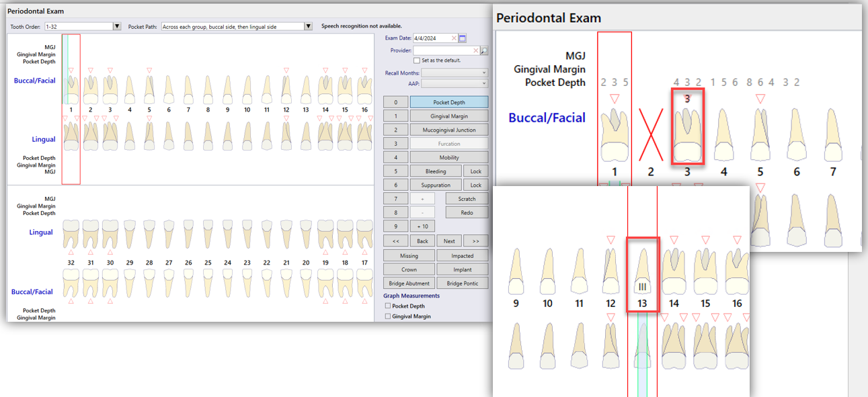Select the Bleeding measurement mode
The width and height of the screenshot is (868, 397).
click(x=436, y=171)
